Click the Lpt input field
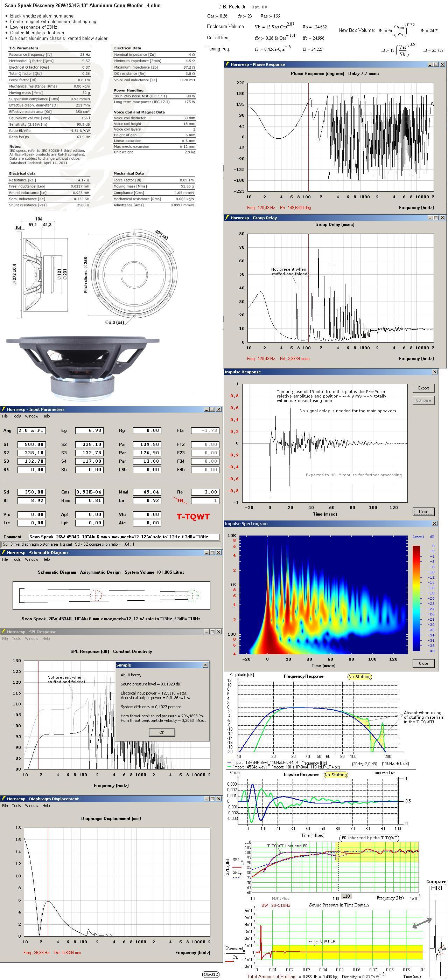 (89, 523)
